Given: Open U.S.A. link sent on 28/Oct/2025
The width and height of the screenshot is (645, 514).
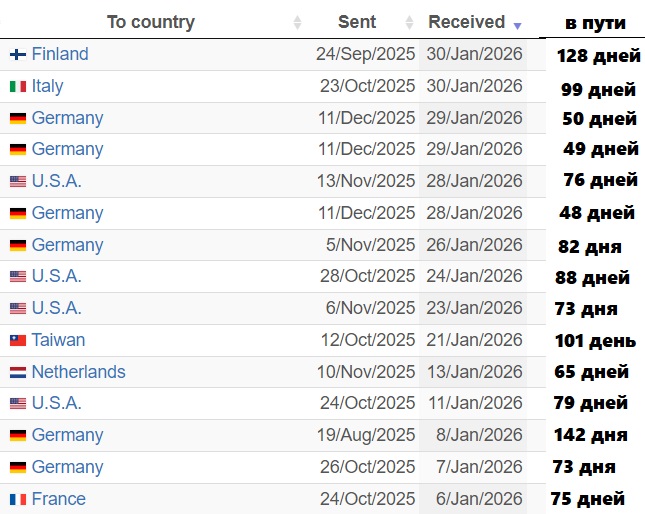Looking at the screenshot, I should (56, 276).
